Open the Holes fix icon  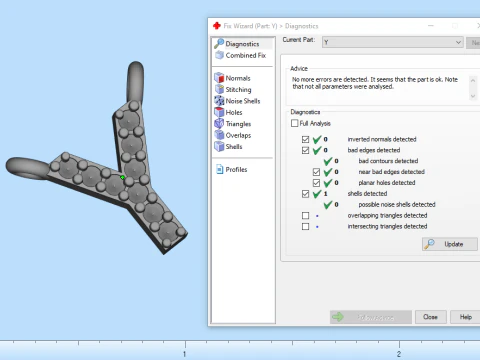tap(219, 112)
